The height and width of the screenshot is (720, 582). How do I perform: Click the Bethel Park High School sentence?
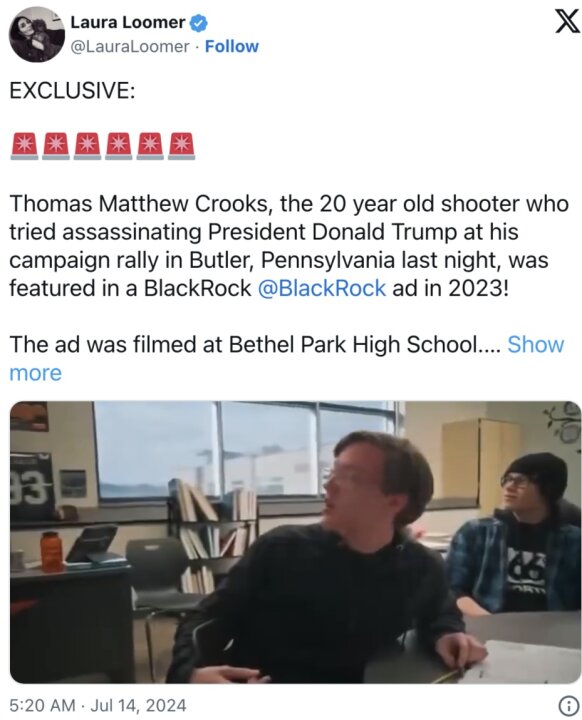point(256,344)
